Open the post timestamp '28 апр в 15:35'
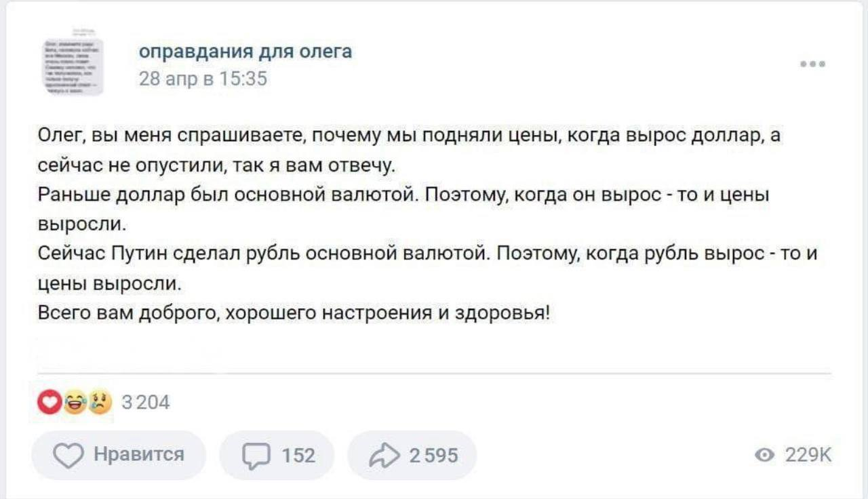The image size is (868, 499). click(x=203, y=79)
